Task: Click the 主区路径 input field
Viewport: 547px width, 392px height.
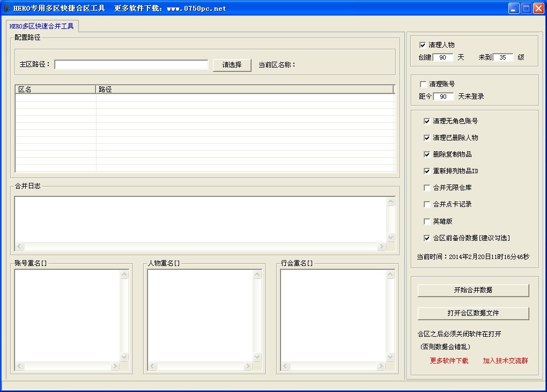Action: coord(131,64)
